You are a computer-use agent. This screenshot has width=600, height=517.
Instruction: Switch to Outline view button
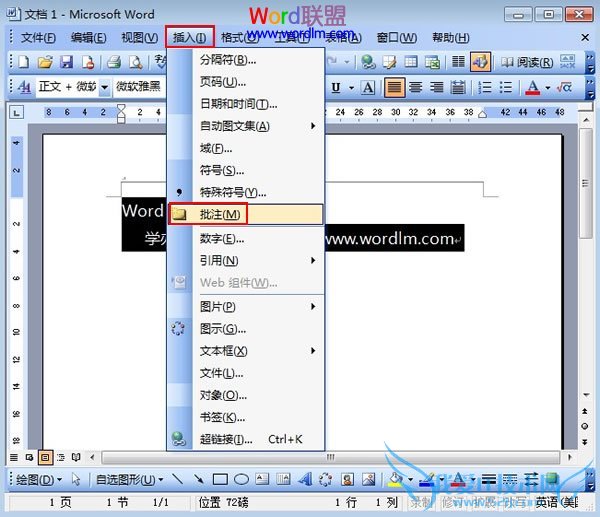(x=61, y=457)
